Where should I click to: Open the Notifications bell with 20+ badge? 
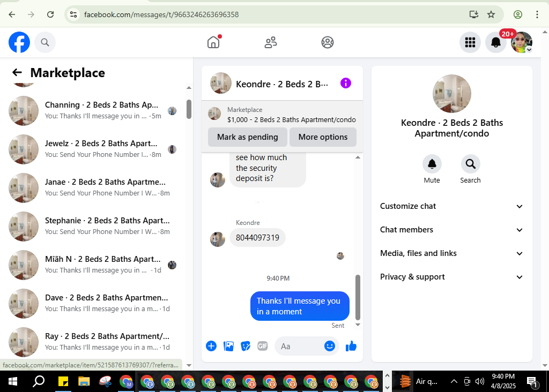(496, 42)
